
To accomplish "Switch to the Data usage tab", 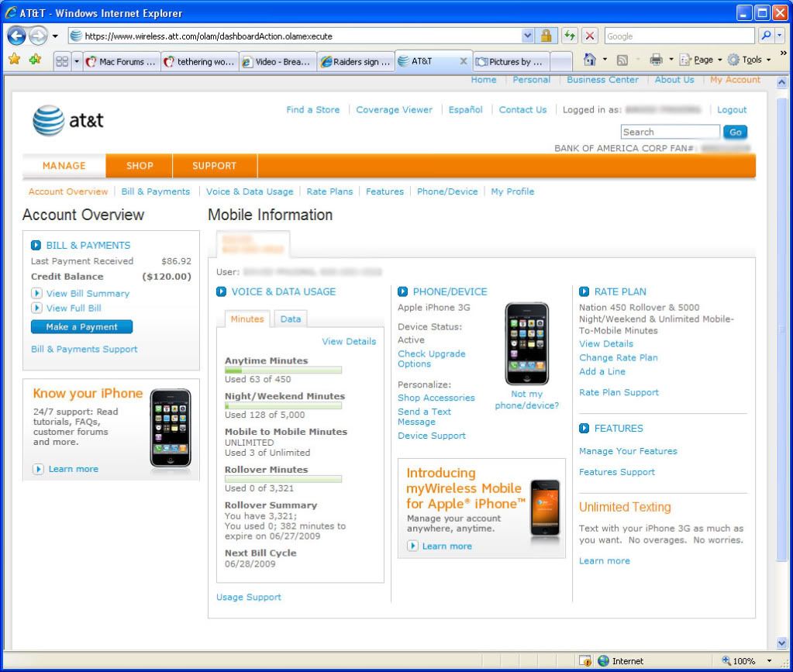I will 291,319.
